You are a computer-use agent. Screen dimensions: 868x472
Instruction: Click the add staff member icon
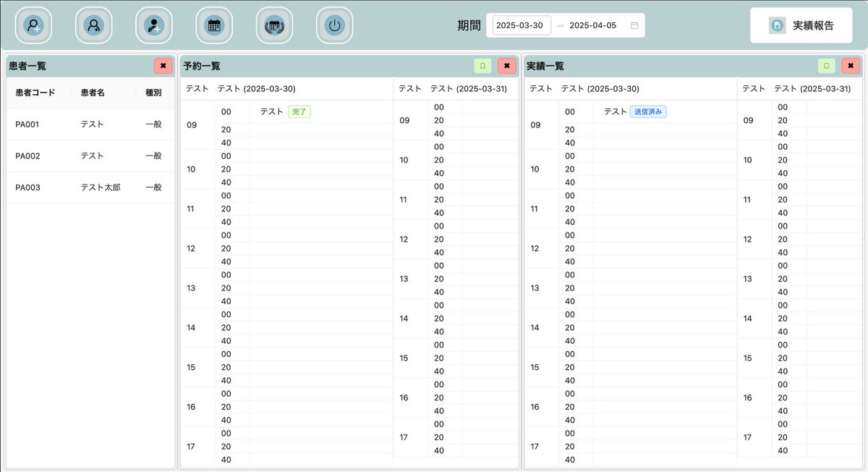click(x=154, y=25)
